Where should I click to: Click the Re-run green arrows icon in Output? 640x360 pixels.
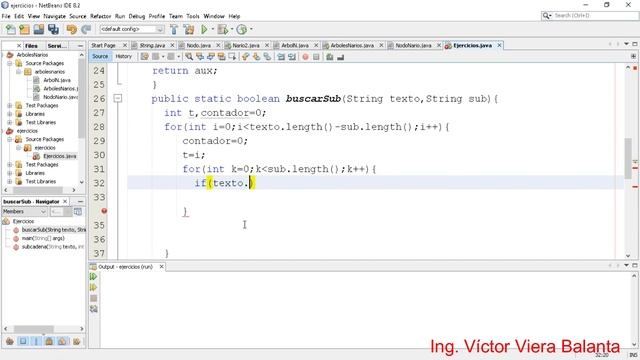tap(93, 277)
